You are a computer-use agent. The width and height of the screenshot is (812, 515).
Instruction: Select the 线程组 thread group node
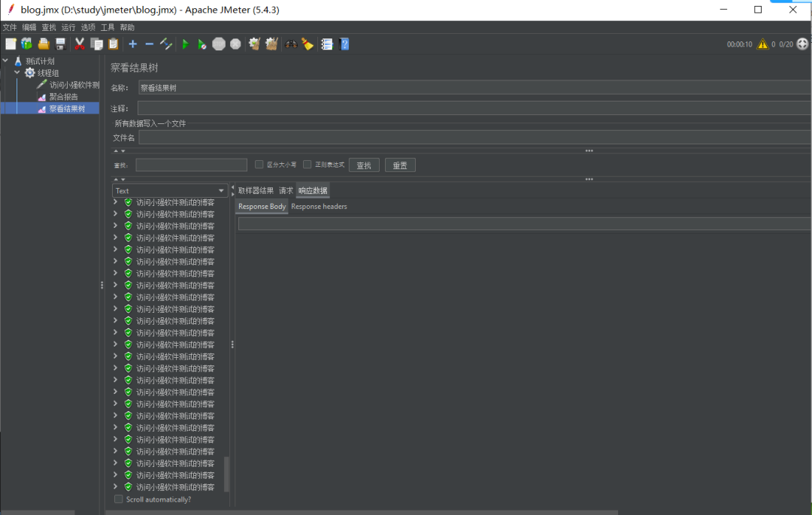coord(47,73)
